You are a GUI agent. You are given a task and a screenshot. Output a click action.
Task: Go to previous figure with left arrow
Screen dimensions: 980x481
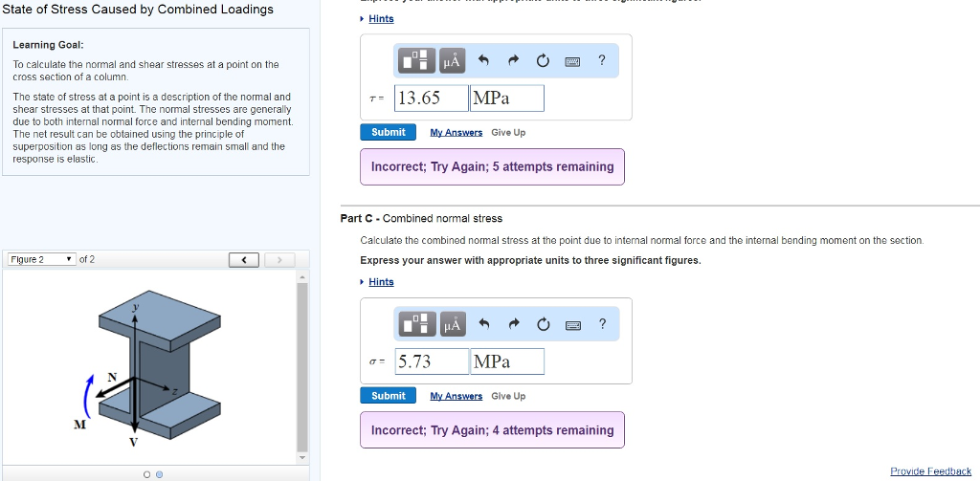245,260
